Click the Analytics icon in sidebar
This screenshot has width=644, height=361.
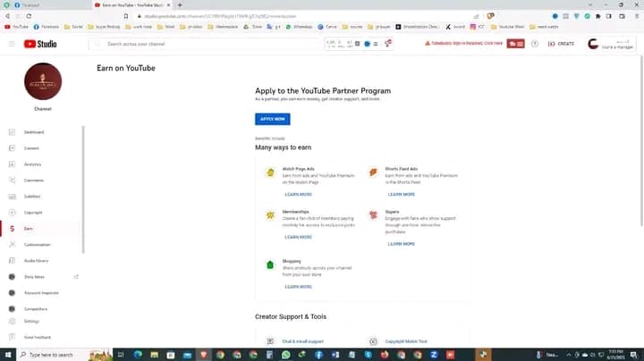pyautogui.click(x=13, y=164)
